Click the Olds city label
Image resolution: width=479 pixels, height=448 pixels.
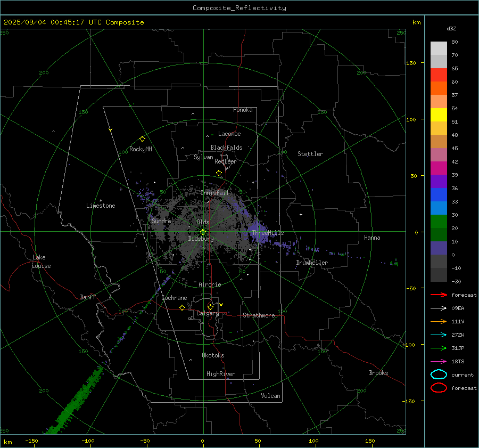coord(203,222)
